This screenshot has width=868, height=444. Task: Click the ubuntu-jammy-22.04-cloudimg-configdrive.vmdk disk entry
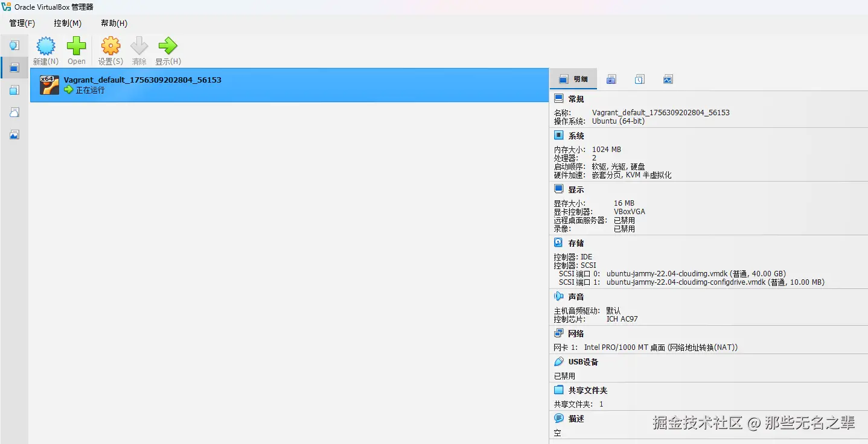point(715,282)
